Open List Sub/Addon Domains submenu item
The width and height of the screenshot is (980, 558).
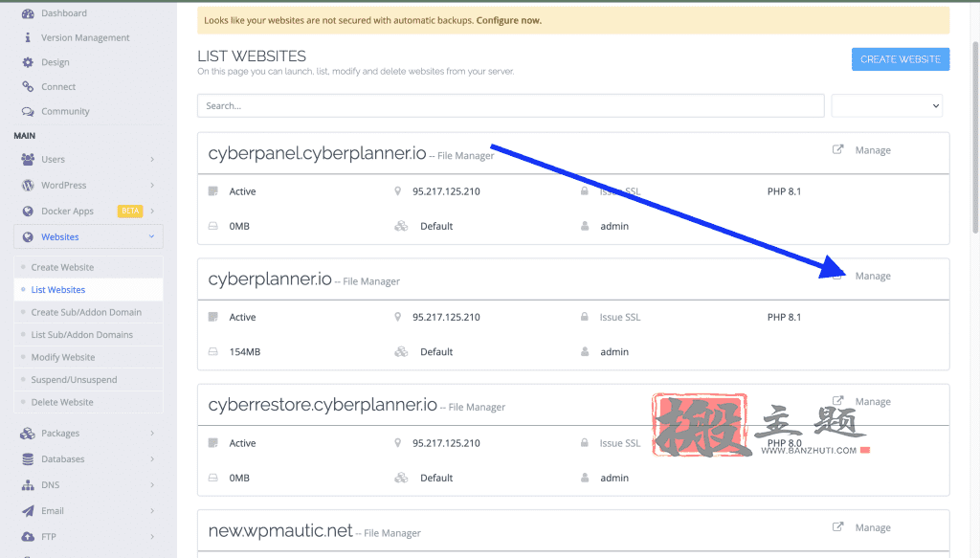pos(88,335)
